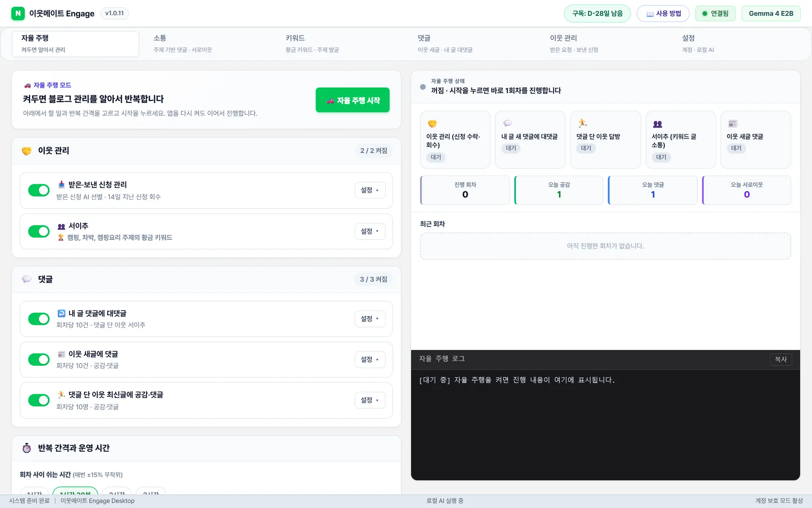The height and width of the screenshot is (508, 812).
Task: Click the 구독: D-28일 남음 badge
Action: click(x=597, y=14)
